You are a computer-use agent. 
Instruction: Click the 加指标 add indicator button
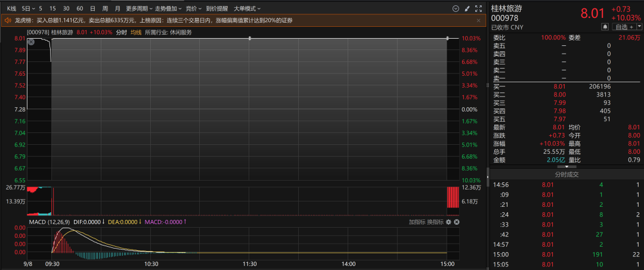click(x=416, y=222)
